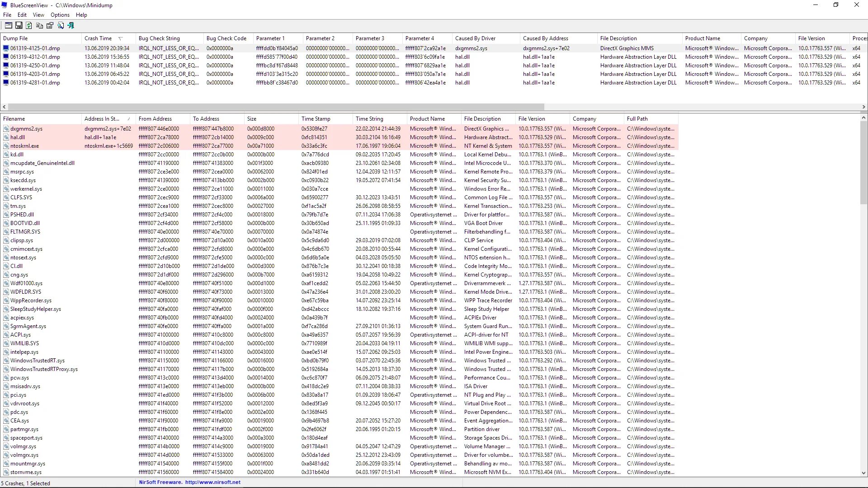Select the dxgmms2.sys driver row icon

6,129
